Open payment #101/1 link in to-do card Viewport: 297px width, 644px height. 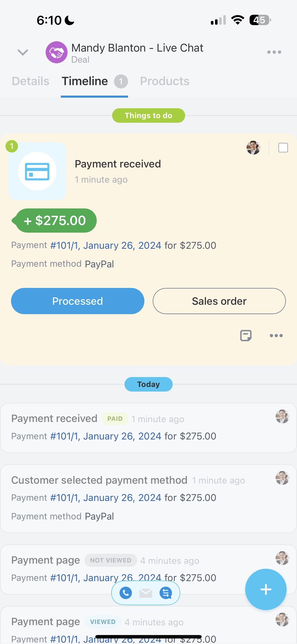[x=106, y=245]
